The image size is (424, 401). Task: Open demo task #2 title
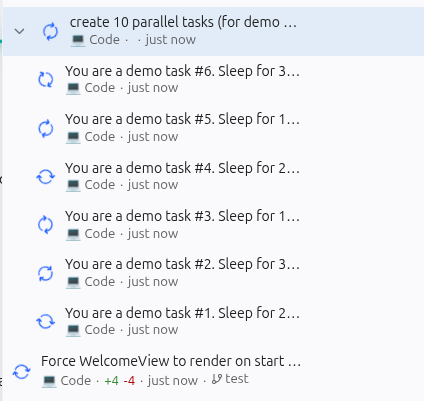click(182, 264)
